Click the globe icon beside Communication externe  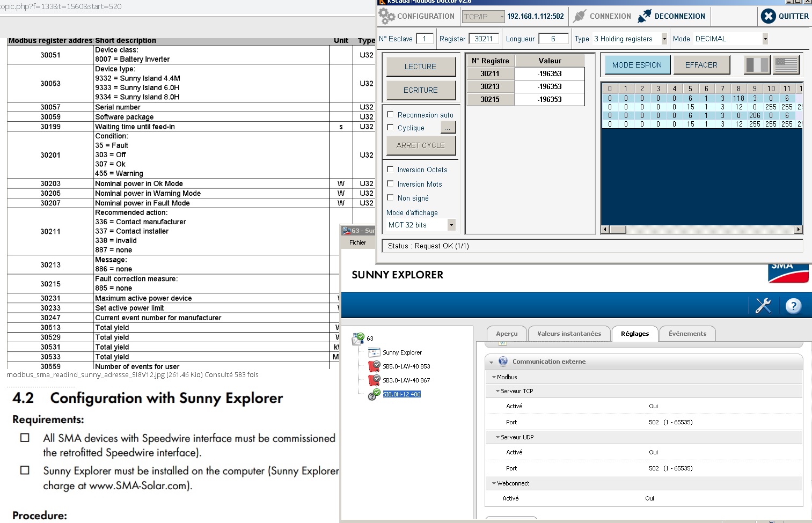pyautogui.click(x=503, y=361)
